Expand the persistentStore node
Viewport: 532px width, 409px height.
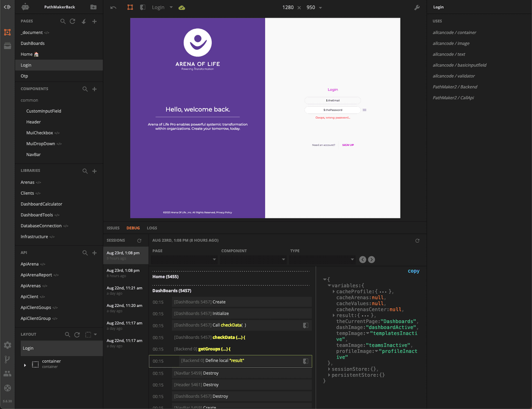pyautogui.click(x=329, y=375)
